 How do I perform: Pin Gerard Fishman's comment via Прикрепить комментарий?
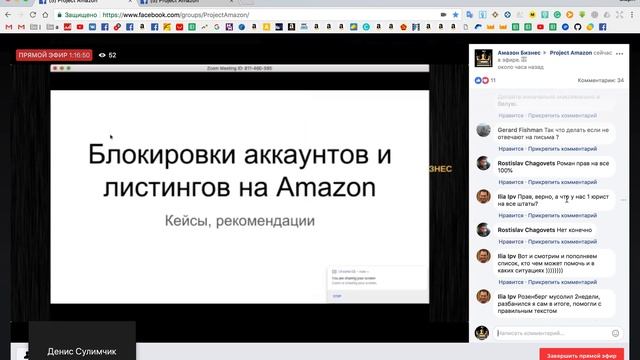(562, 149)
